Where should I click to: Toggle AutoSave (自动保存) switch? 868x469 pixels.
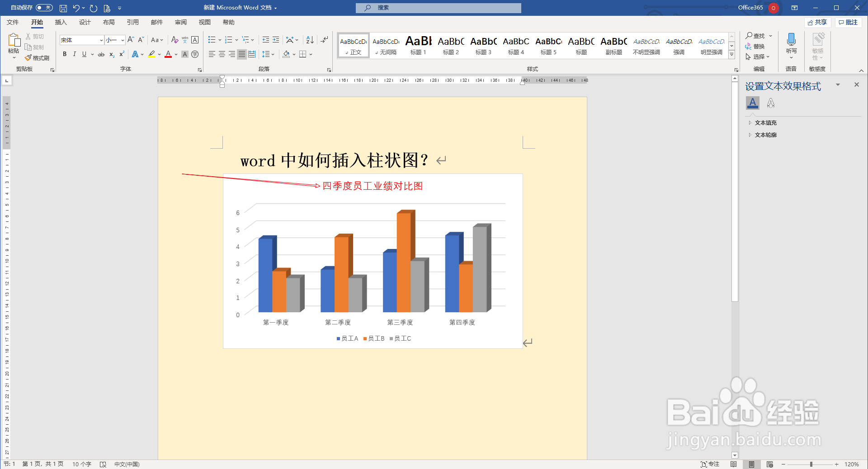tap(44, 8)
